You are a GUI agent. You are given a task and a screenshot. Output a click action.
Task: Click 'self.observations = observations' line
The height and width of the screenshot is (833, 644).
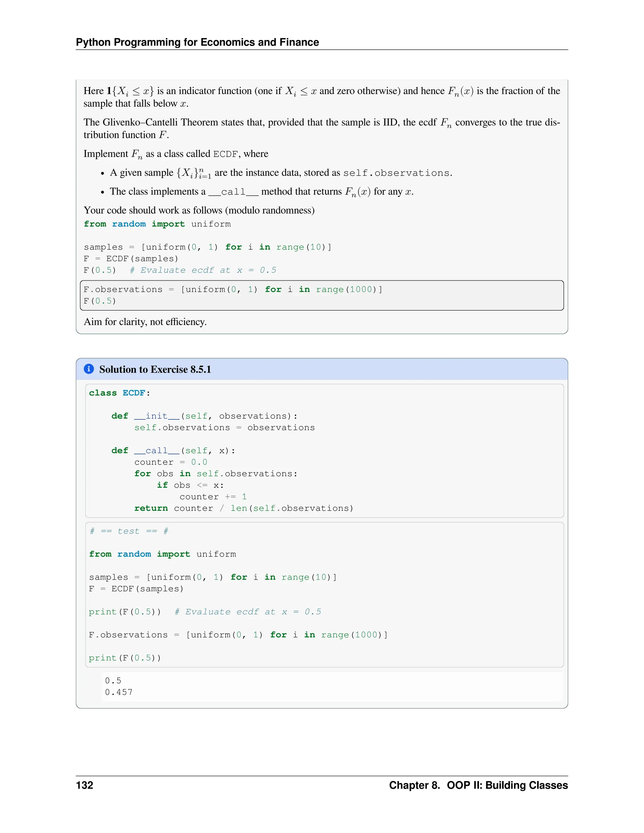click(224, 428)
